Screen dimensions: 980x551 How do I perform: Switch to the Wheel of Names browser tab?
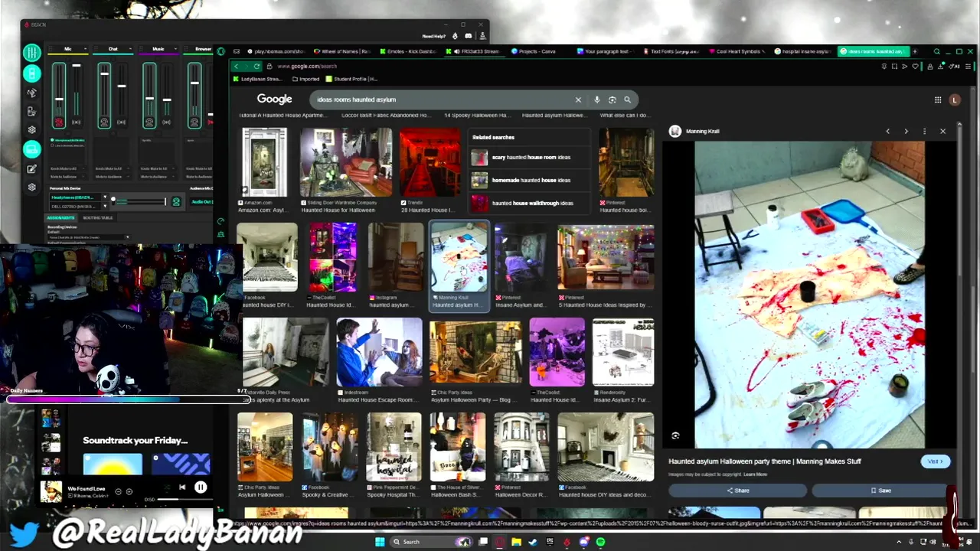coord(342,51)
